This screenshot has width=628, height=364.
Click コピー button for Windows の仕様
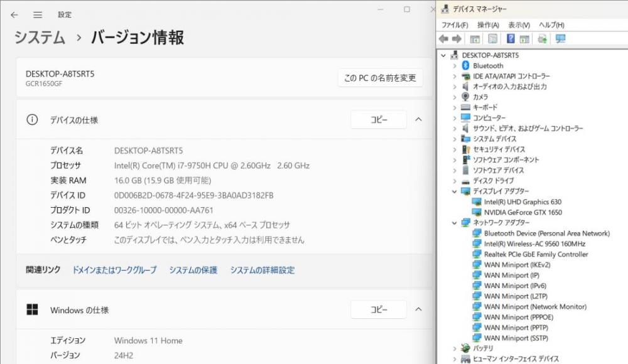click(x=379, y=309)
